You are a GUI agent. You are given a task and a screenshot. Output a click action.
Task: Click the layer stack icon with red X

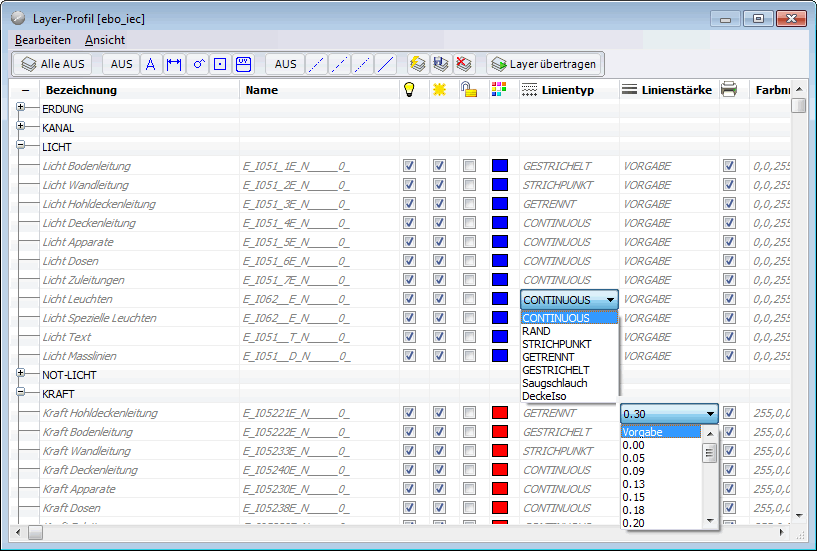point(464,64)
